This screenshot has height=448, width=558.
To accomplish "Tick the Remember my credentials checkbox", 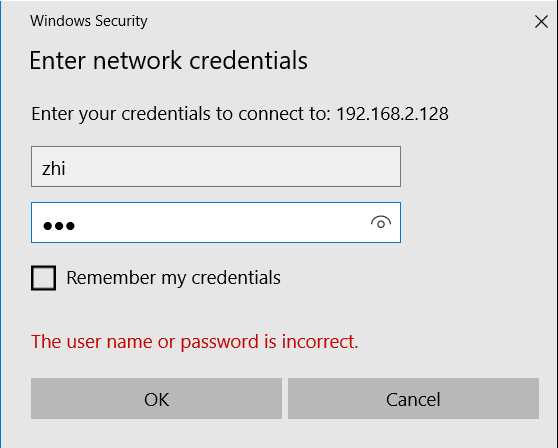I will 43,278.
